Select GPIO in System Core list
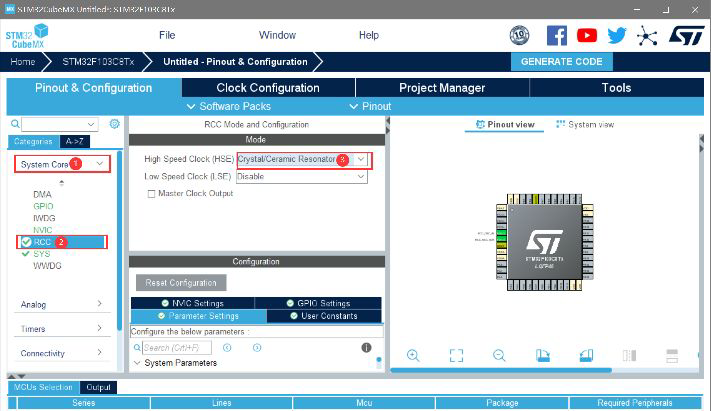 [x=43, y=206]
